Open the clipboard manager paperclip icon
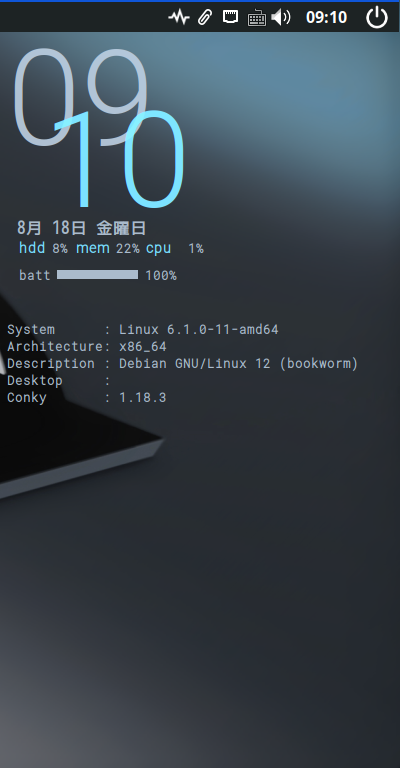Image resolution: width=400 pixels, height=768 pixels. click(205, 18)
